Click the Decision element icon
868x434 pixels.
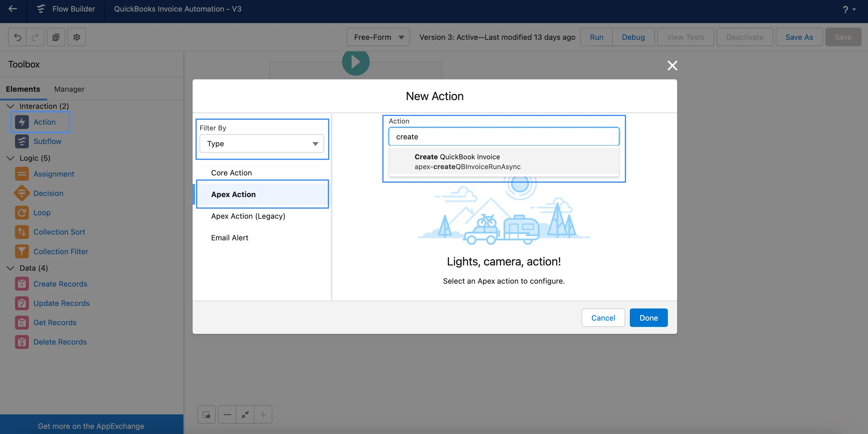coord(22,193)
